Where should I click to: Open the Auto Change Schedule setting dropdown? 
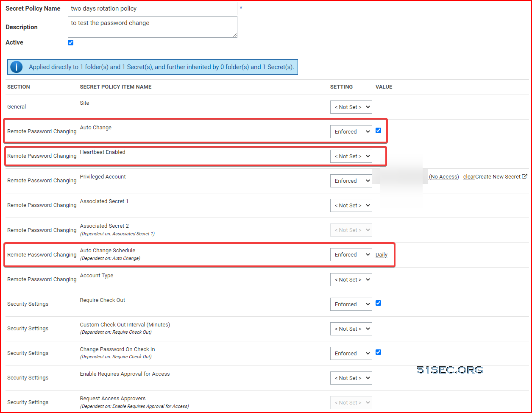pyautogui.click(x=351, y=255)
